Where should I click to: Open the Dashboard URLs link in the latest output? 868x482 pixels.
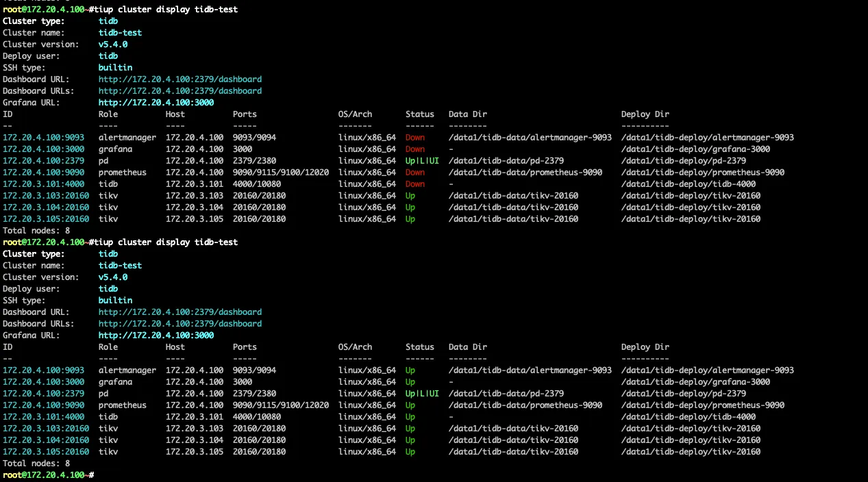(179, 324)
